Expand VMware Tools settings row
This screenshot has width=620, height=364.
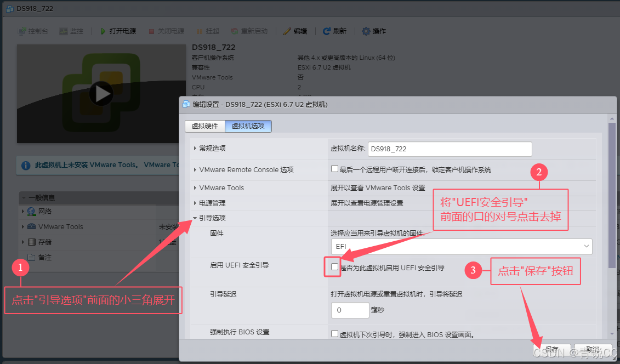(195, 187)
